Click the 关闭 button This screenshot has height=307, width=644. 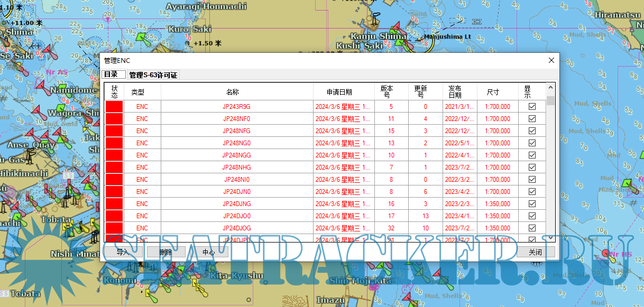536,253
